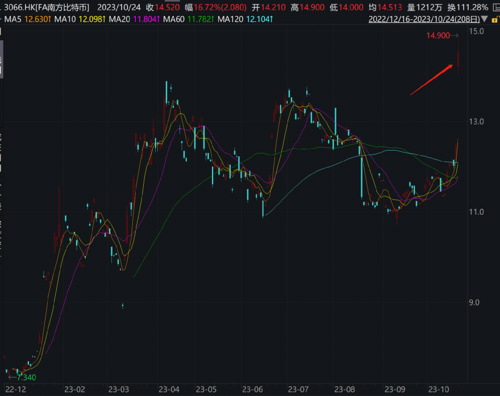Click the change value 幅16.72%(2.080)
Viewport: 500px width, 396px height.
tap(216, 7)
